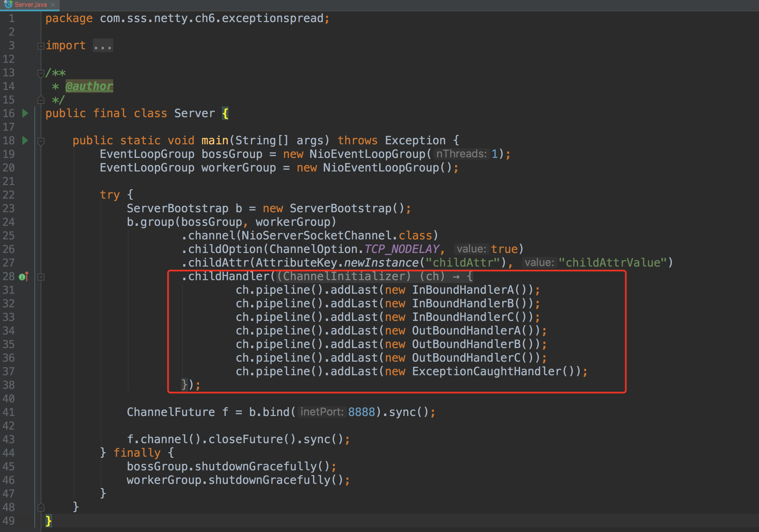Click workerGroup variable on line 20
Viewport: 759px width, 532px height.
click(239, 168)
